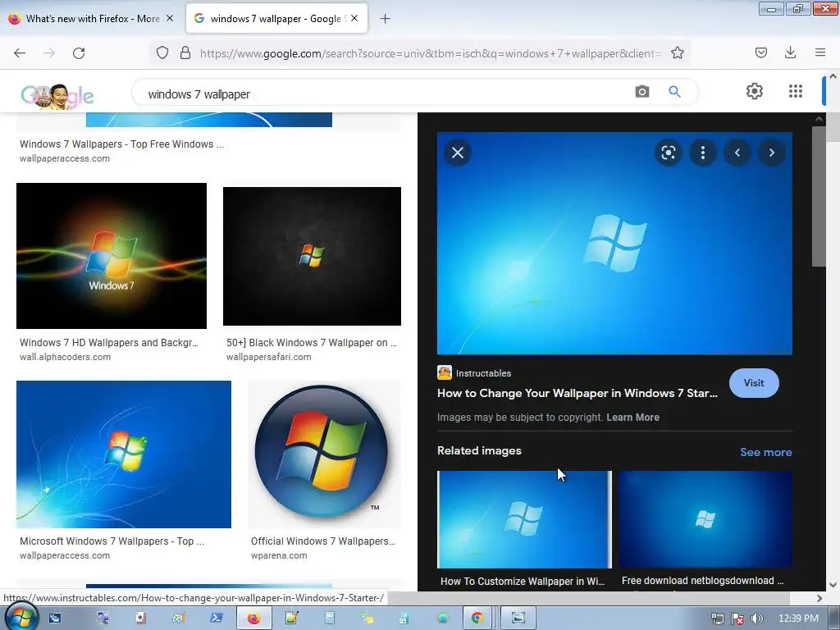Open the Learn More copyright link
The image size is (840, 630).
[632, 418]
